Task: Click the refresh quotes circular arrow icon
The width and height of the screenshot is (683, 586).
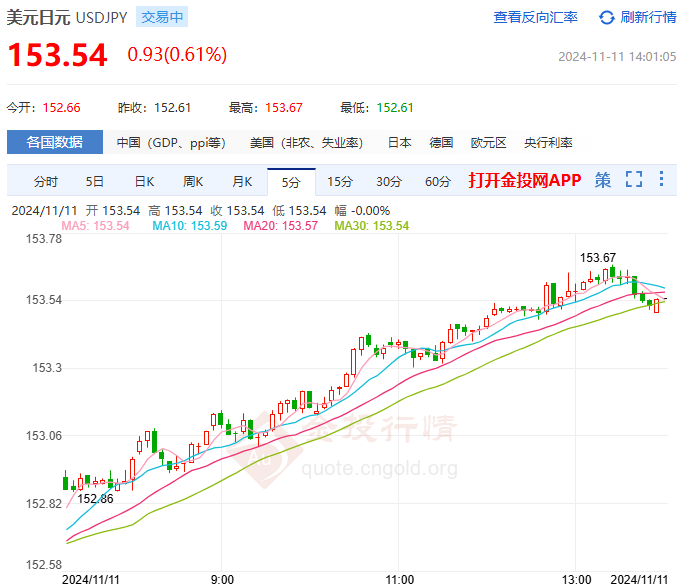Action: 606,17
